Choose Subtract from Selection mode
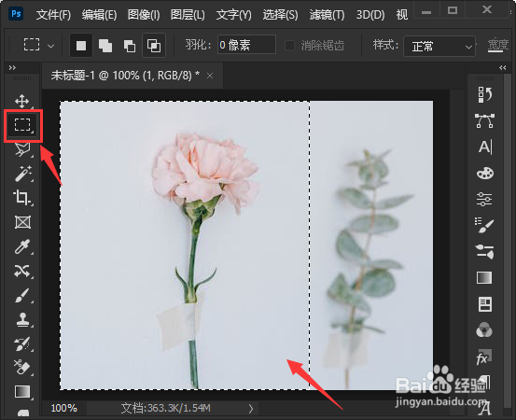 click(130, 46)
